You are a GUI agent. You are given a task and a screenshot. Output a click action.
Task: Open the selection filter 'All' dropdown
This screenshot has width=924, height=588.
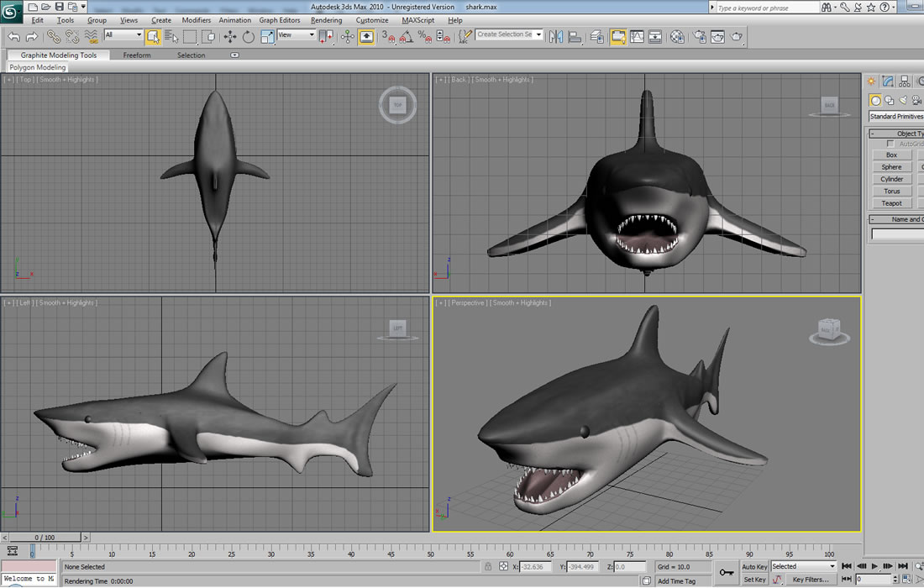point(123,35)
